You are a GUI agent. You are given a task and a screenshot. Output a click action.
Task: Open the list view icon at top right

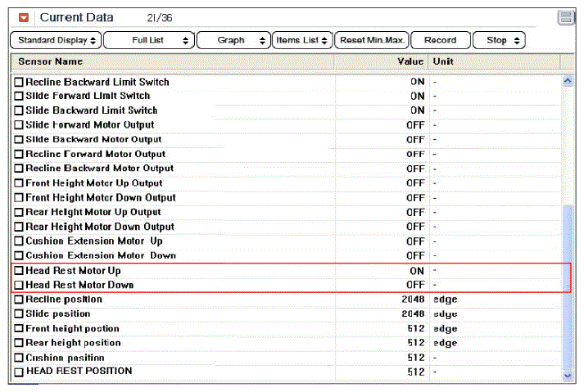click(x=566, y=17)
